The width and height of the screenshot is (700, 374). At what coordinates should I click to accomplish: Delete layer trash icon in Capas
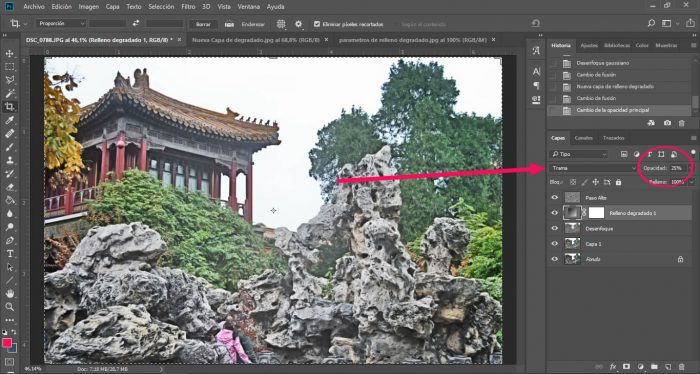pos(681,366)
